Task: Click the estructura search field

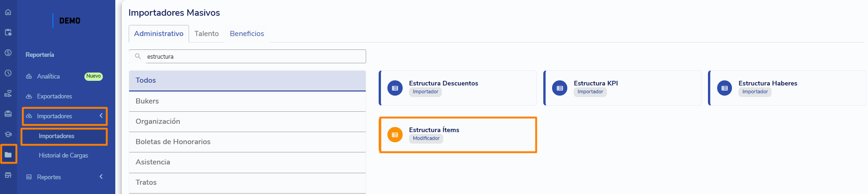Action: click(254, 56)
